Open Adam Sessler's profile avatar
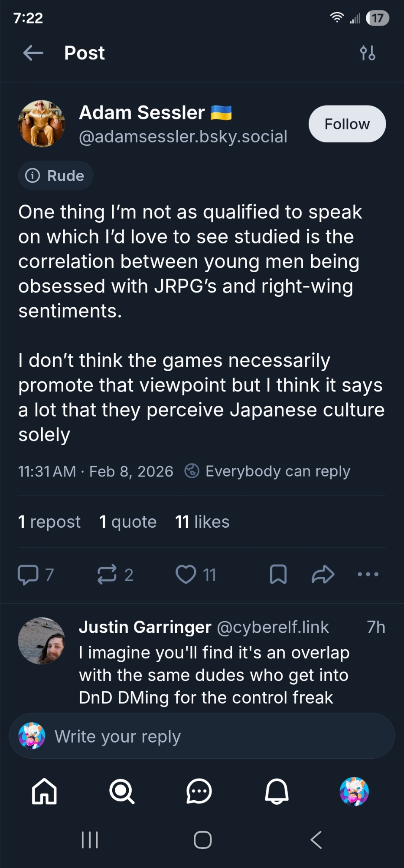This screenshot has height=868, width=404. click(x=42, y=124)
